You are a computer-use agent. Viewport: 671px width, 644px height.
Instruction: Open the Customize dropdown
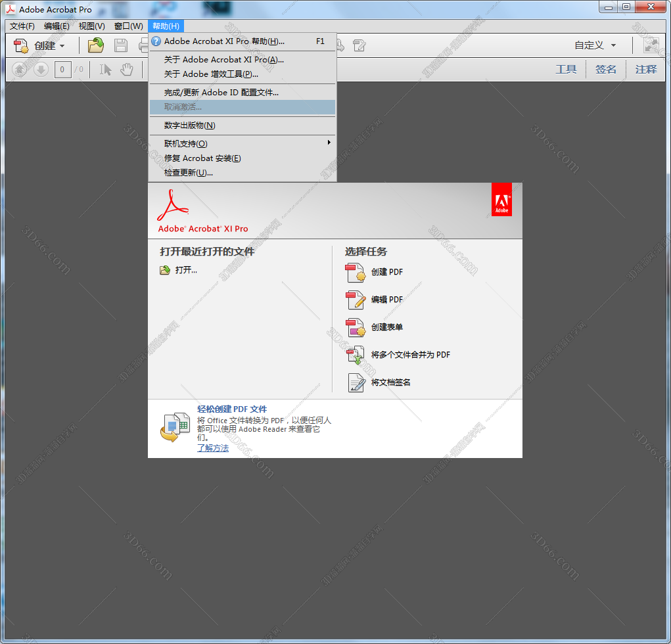tap(595, 45)
